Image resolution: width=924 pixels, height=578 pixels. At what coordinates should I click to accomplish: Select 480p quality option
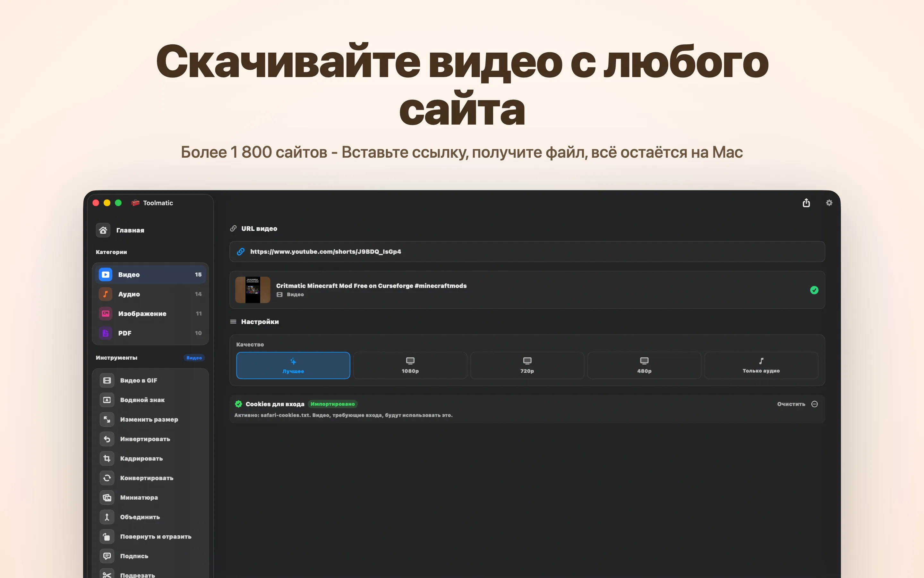[x=644, y=365]
